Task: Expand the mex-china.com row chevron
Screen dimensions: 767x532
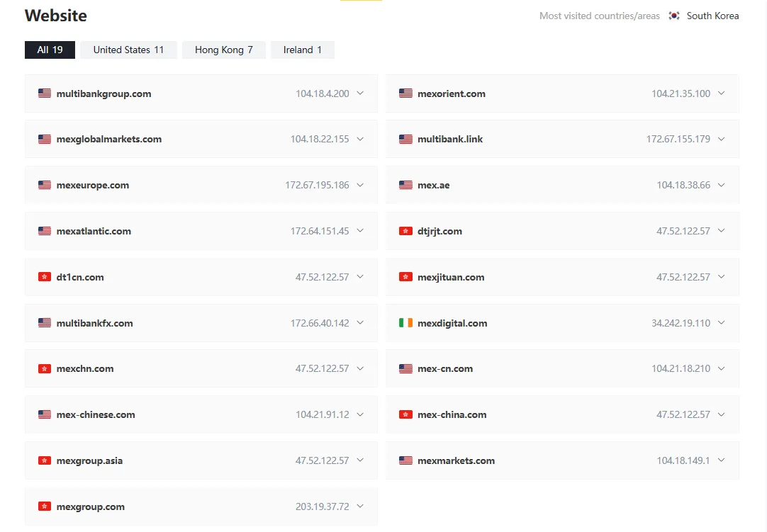Action: pos(721,414)
